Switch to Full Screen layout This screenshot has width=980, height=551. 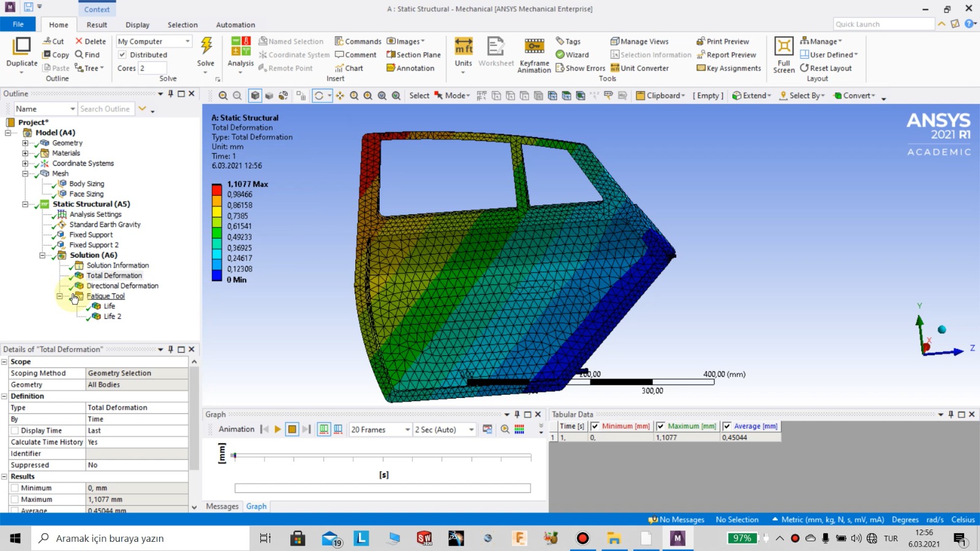click(783, 55)
